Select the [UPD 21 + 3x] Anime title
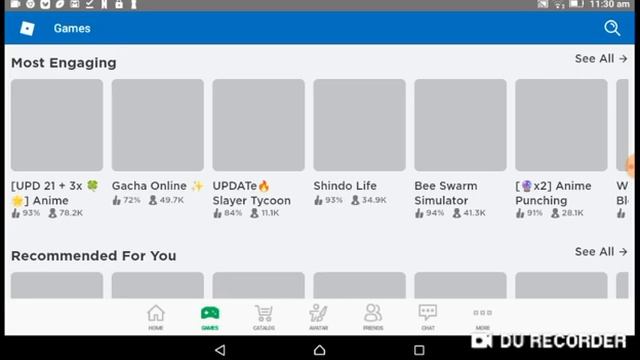Image resolution: width=640 pixels, height=360 pixels. pos(55,193)
